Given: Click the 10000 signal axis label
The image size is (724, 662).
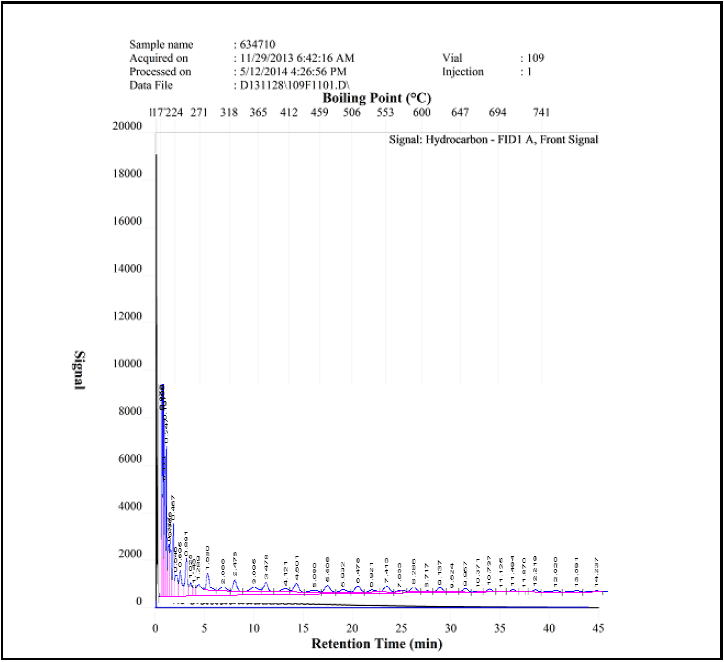Looking at the screenshot, I should coord(127,364).
